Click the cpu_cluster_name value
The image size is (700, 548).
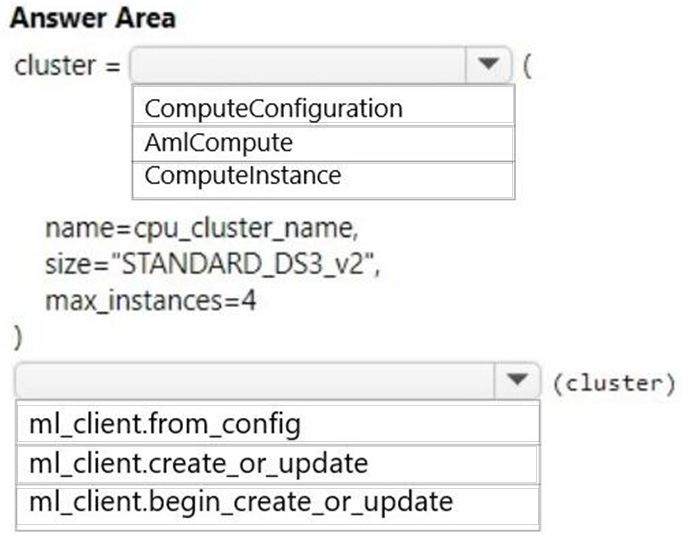pyautogui.click(x=244, y=229)
